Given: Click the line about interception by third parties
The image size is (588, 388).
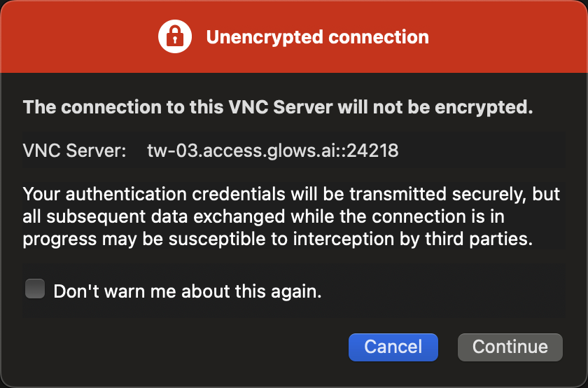Looking at the screenshot, I should coord(277,239).
